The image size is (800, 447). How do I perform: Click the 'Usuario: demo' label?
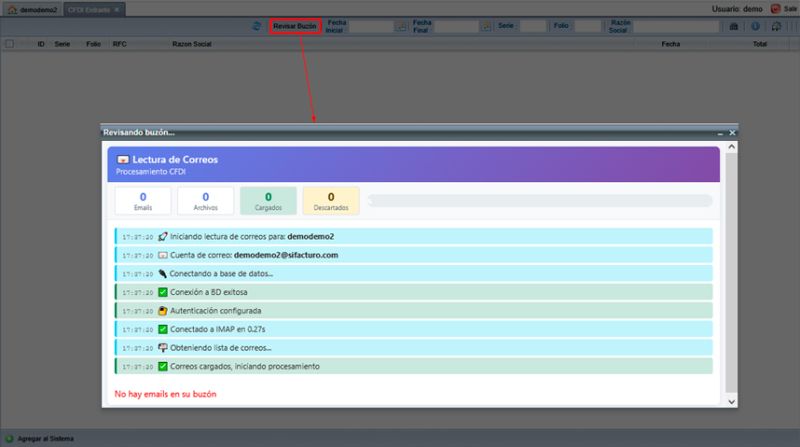pos(737,9)
